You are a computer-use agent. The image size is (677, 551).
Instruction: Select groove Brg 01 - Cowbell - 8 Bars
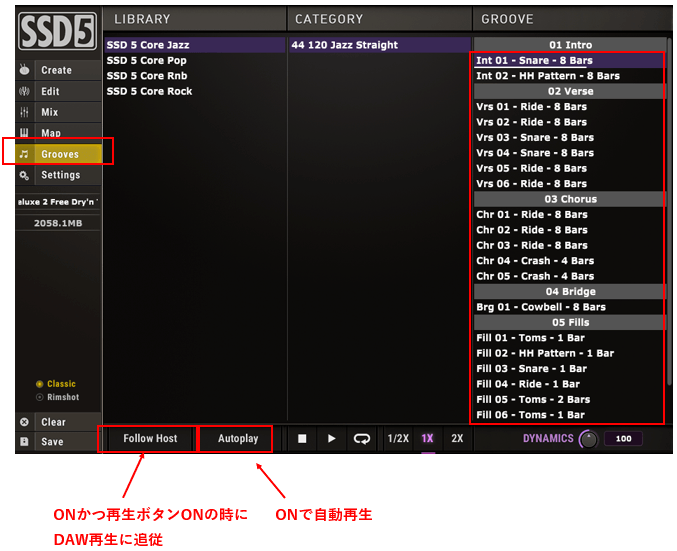[x=570, y=307]
